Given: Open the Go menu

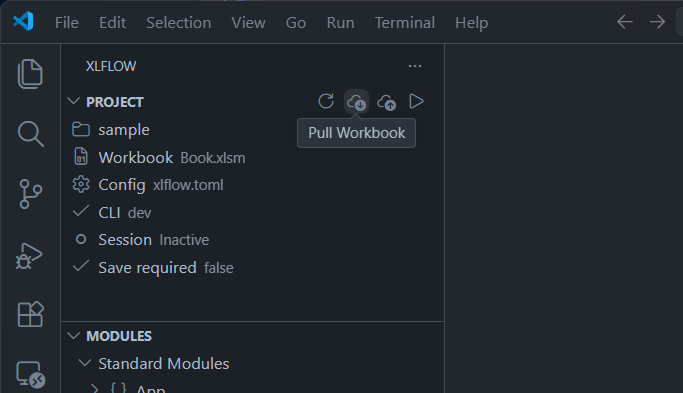Looking at the screenshot, I should coord(296,23).
